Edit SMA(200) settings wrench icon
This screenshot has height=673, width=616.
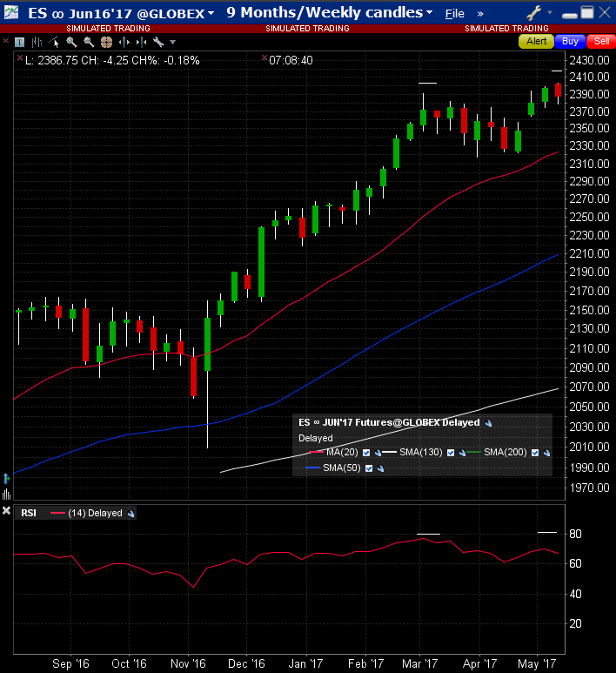click(548, 453)
